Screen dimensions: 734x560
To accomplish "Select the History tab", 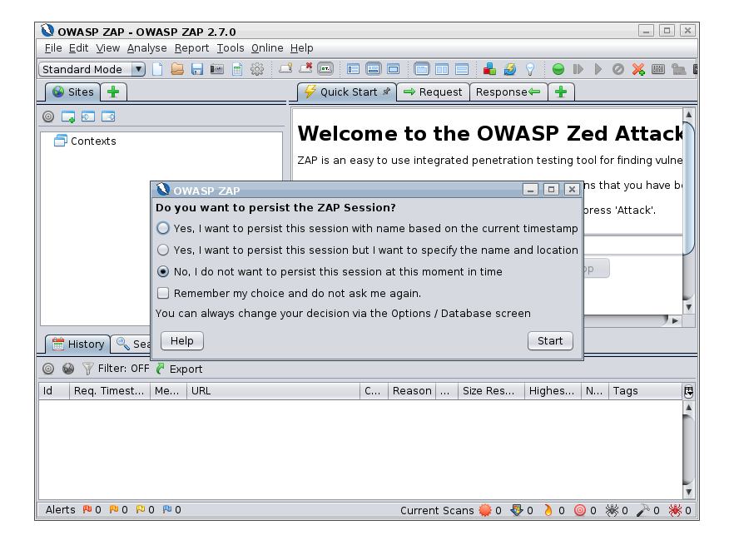I will point(78,344).
